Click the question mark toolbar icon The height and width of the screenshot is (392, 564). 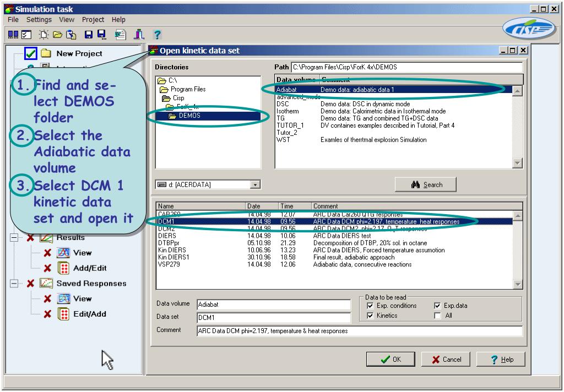(x=157, y=35)
